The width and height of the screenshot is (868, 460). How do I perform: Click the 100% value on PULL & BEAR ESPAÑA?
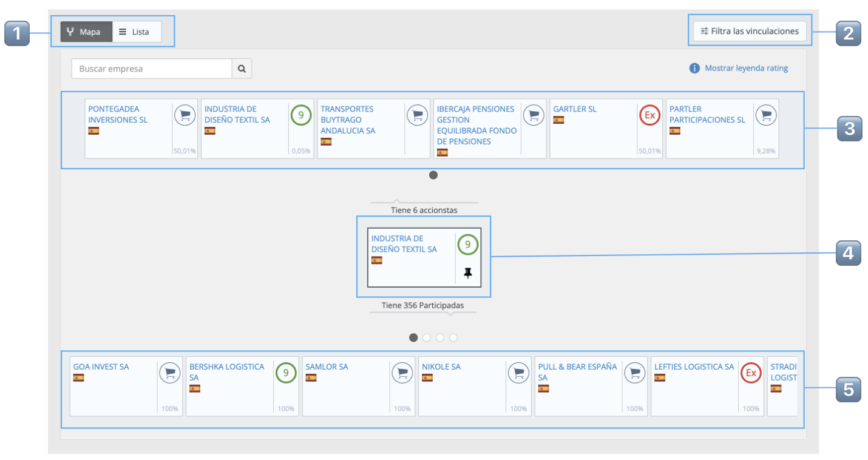635,409
